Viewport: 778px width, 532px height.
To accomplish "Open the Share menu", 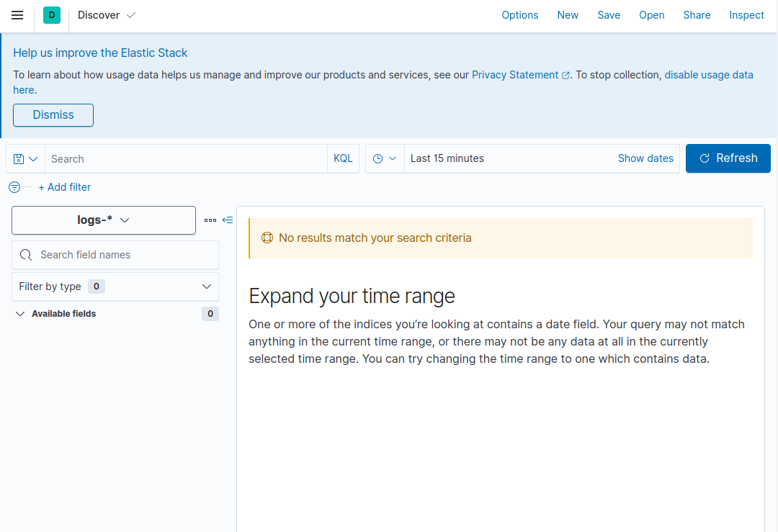I will [x=697, y=15].
